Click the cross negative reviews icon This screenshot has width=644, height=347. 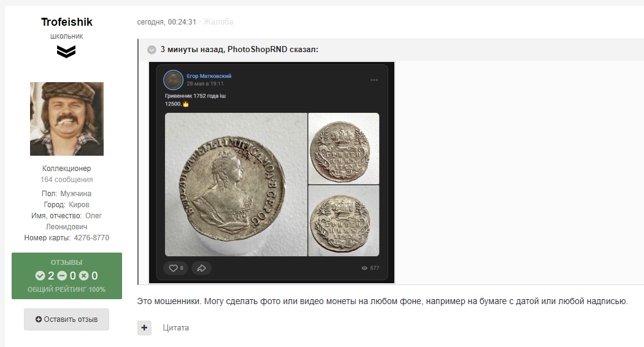pyautogui.click(x=84, y=276)
